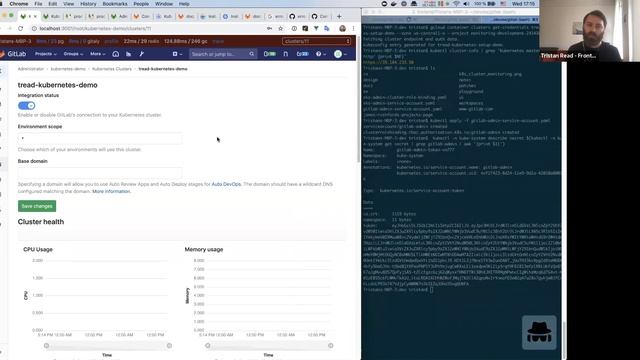640x360 pixels.
Task: Go to kubernetes-demo breadcrumb
Action: point(68,69)
